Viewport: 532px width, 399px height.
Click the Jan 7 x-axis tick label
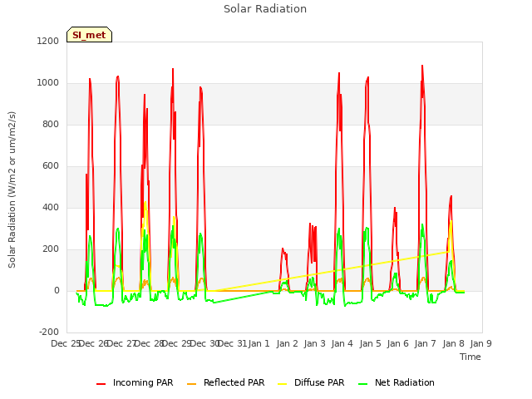coord(425,343)
